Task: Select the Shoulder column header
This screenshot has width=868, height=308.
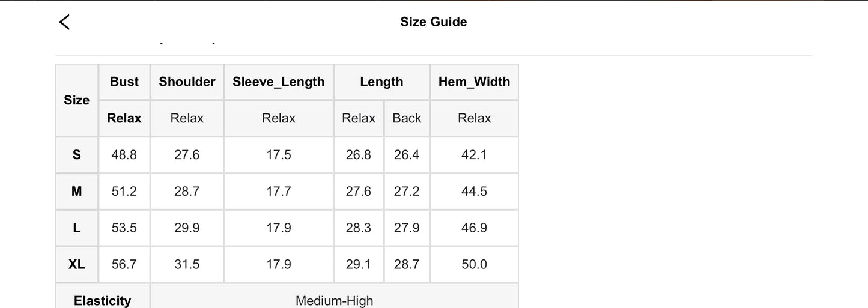Action: 187,82
